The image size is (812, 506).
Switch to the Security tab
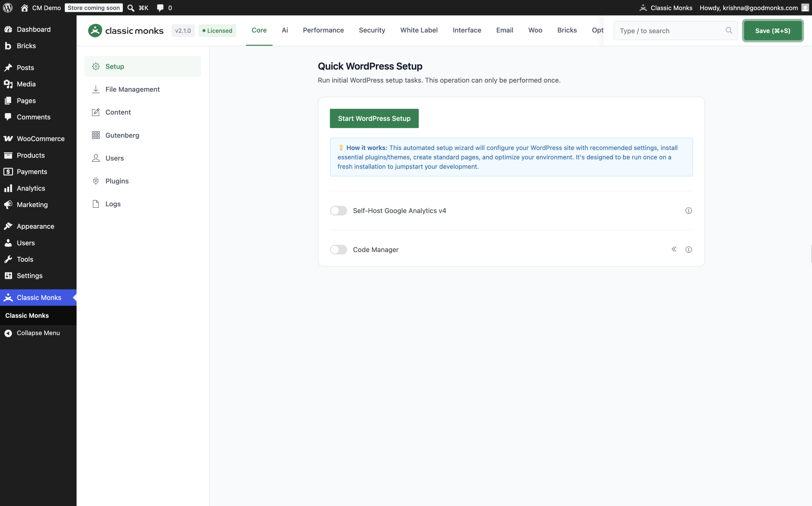pyautogui.click(x=371, y=30)
